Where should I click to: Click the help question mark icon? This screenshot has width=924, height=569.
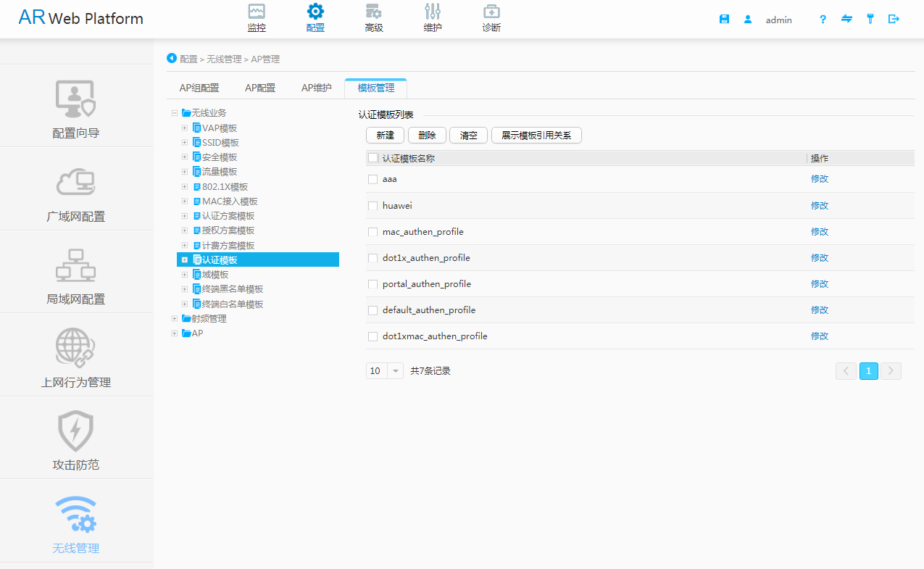[x=823, y=20]
